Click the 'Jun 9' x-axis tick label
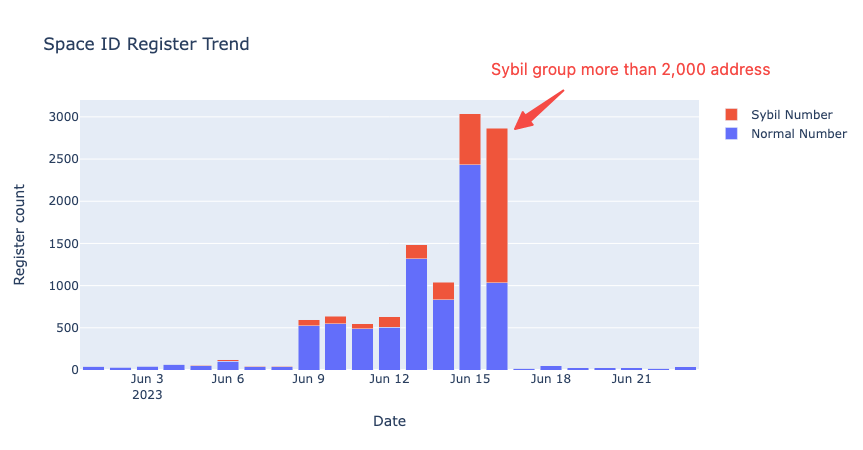The width and height of the screenshot is (863, 450). tap(309, 379)
